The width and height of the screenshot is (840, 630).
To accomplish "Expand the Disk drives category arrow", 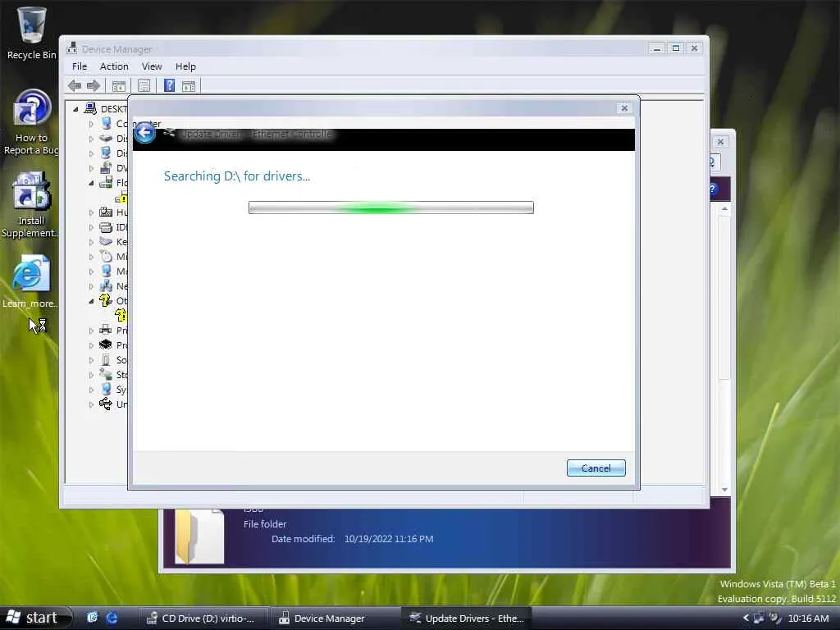I will 91,139.
